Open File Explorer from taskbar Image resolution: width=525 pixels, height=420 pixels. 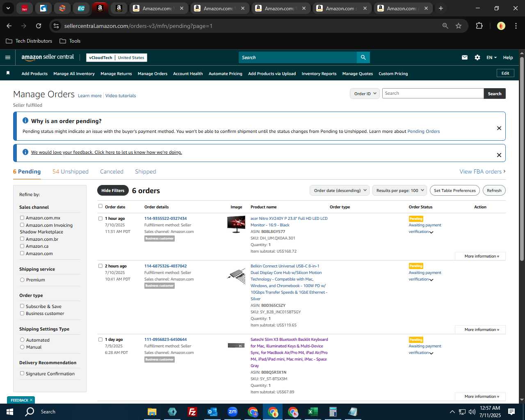tap(152, 411)
